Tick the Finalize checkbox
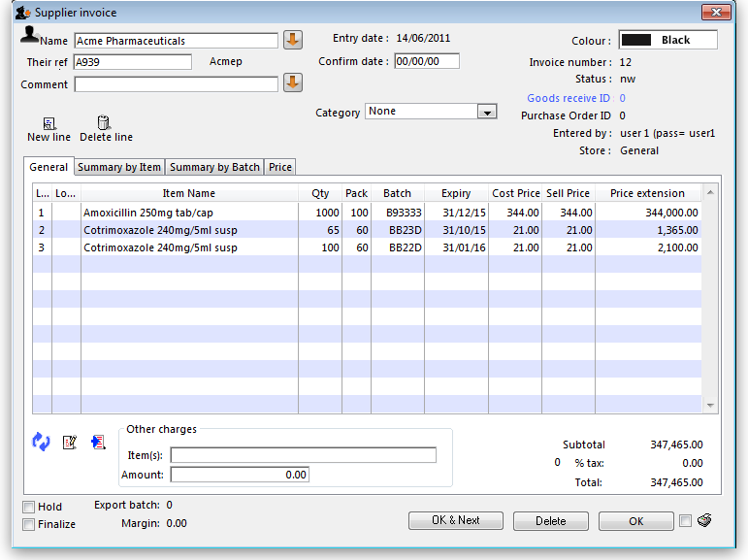The image size is (748, 560). click(29, 524)
